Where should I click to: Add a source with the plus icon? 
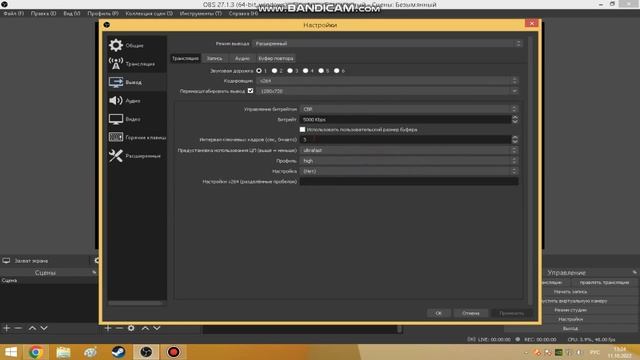(108, 328)
